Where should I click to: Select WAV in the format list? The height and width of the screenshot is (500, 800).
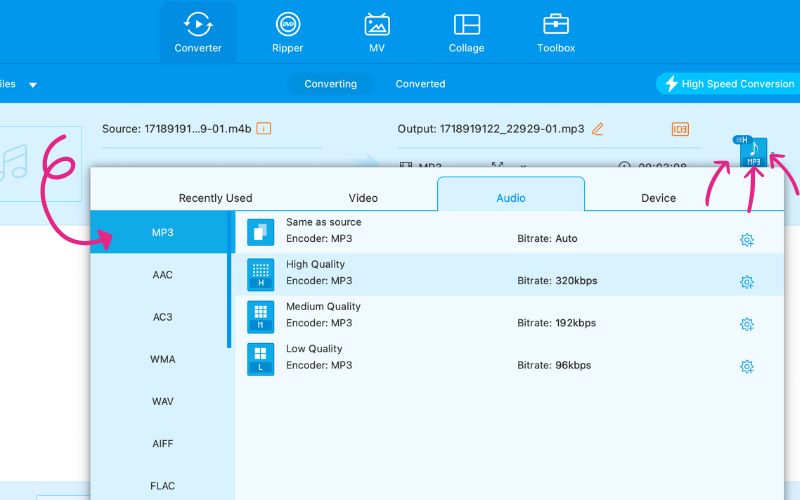(x=162, y=401)
